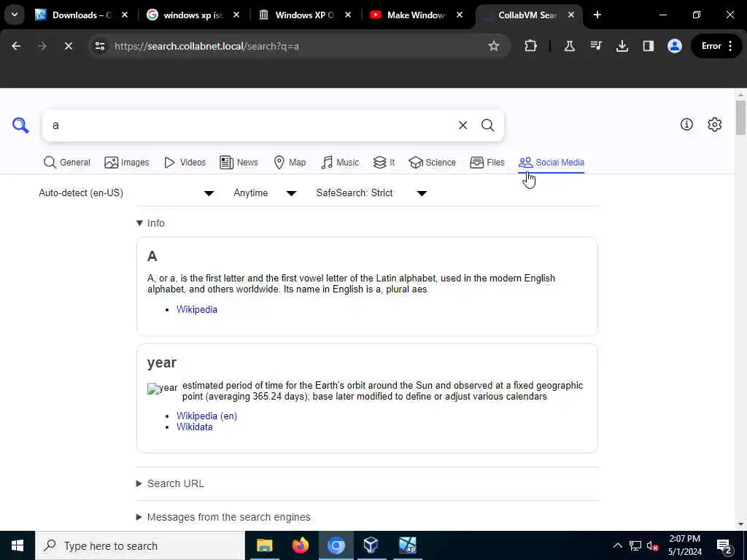Switch to windows xp iso Google tab
The height and width of the screenshot is (560, 747).
pyautogui.click(x=193, y=15)
